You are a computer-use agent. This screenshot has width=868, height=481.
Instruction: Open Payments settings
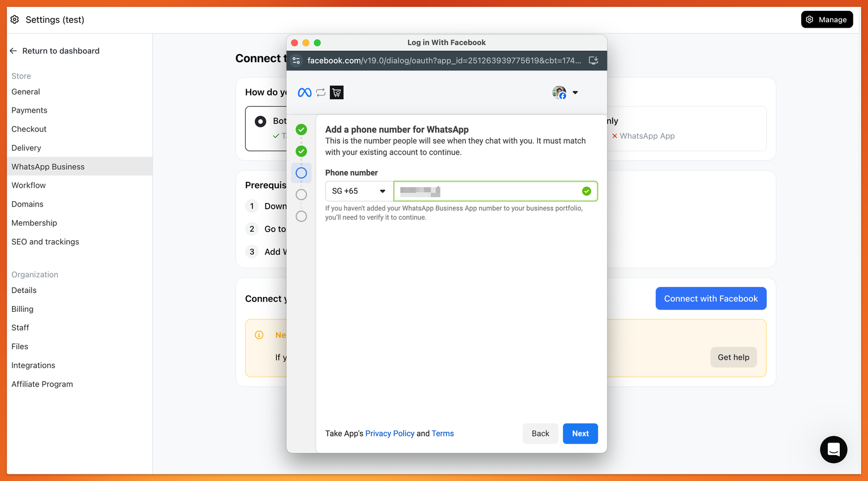pos(29,110)
